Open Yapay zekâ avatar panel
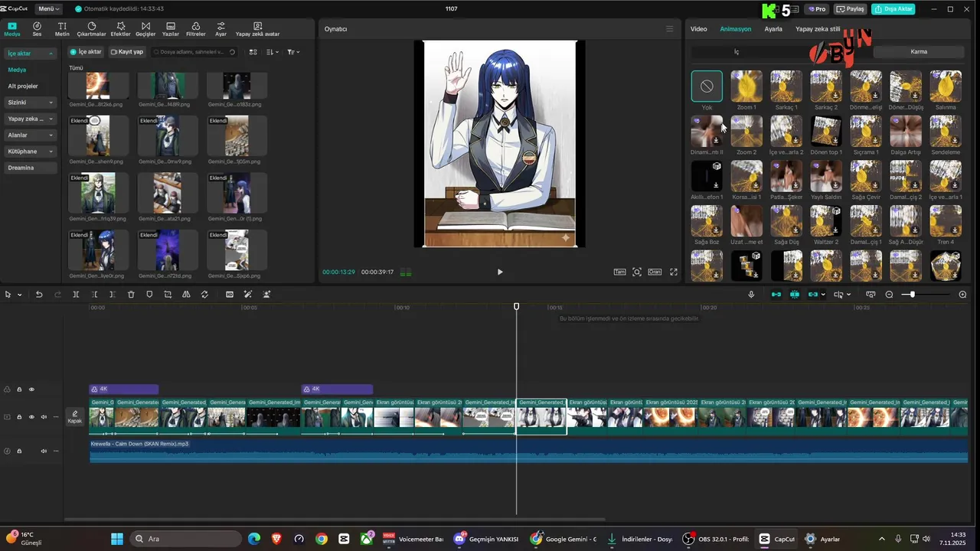980x551 pixels. pos(257,29)
